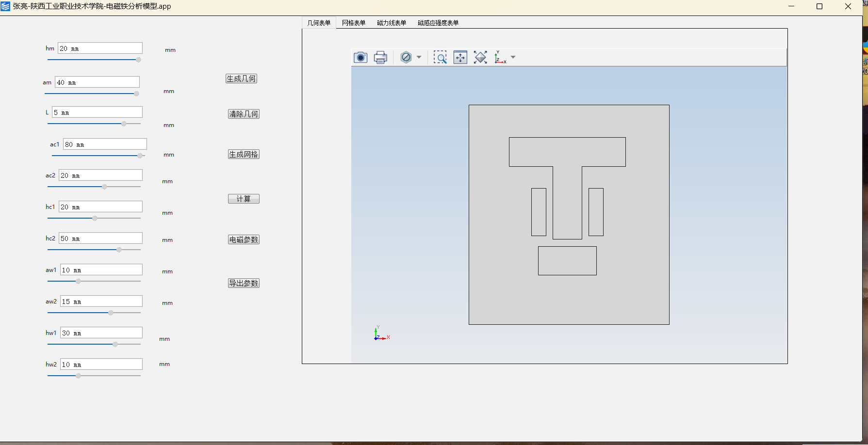Click the XYZ axis triad in graphics view
This screenshot has width=868, height=445.
[381, 334]
